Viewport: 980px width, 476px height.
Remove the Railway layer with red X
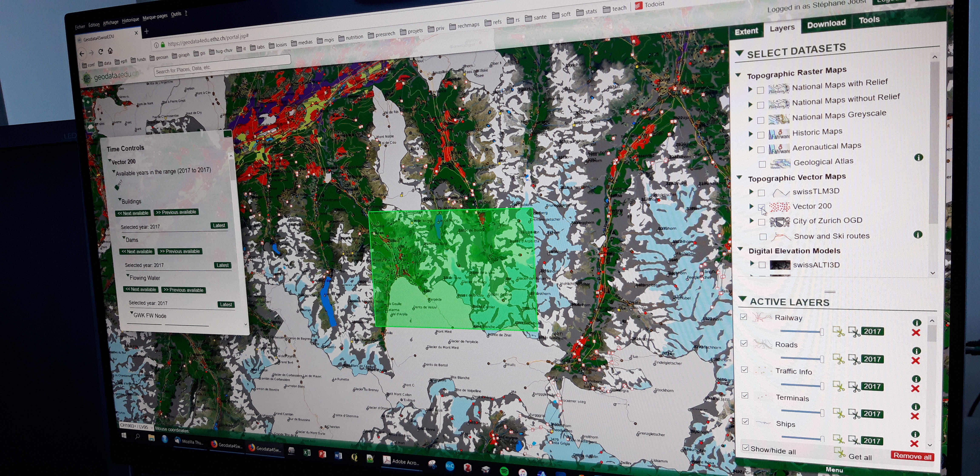point(916,333)
